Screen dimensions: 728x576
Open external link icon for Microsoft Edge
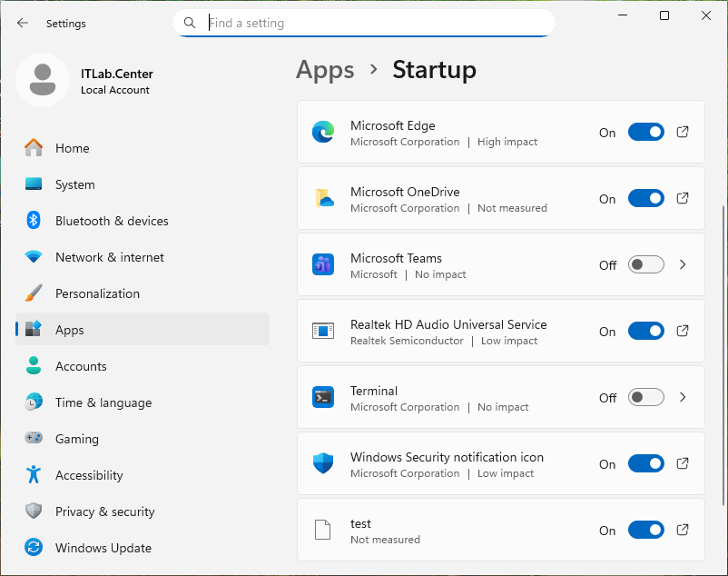pos(684,132)
